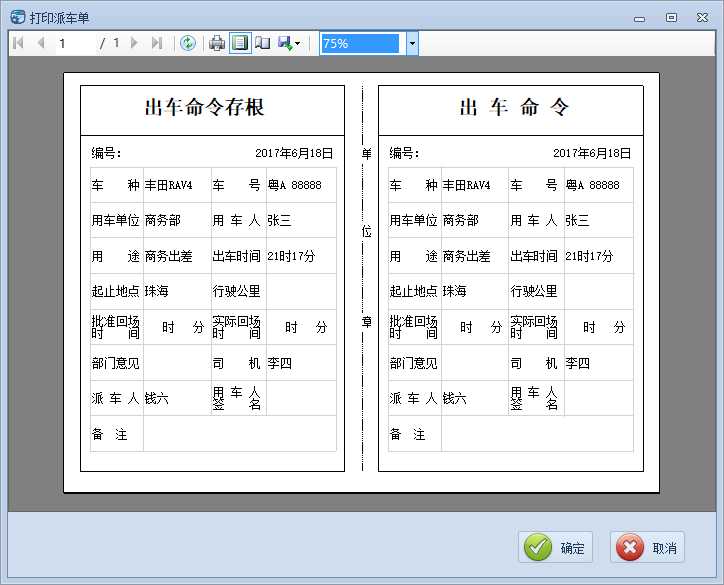Click 编号: label on right form
Image resolution: width=724 pixels, height=585 pixels.
pos(404,153)
